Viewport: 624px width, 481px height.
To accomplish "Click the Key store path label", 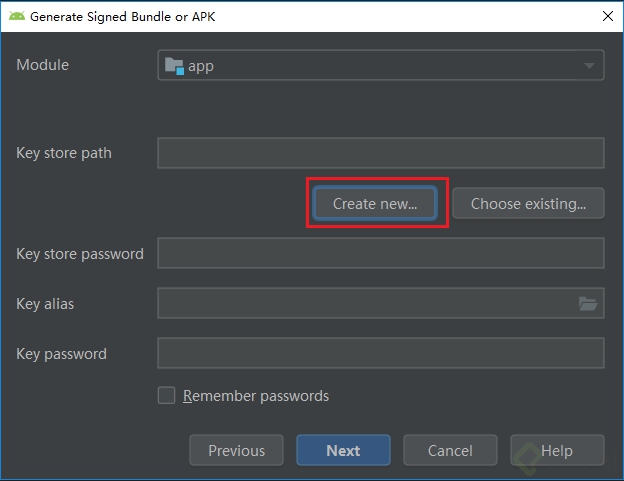I will click(64, 153).
